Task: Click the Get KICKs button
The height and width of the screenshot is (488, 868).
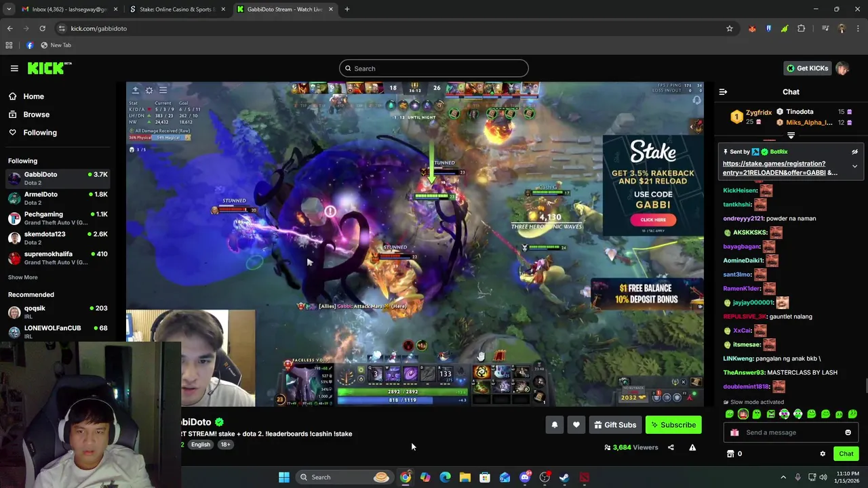Action: [807, 68]
